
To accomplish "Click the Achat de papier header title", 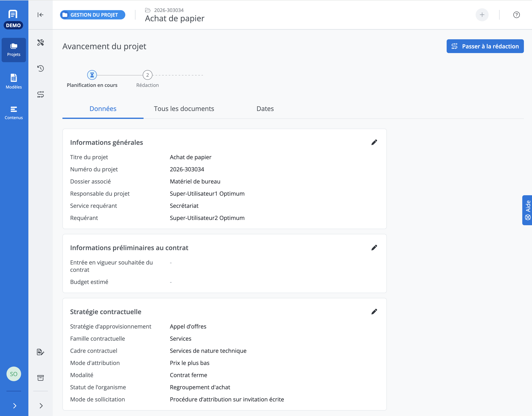I will point(175,18).
